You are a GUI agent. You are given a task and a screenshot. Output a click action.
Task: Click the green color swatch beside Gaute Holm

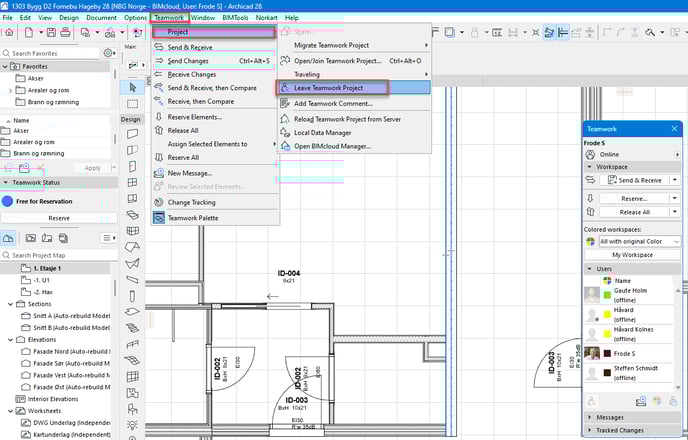607,295
